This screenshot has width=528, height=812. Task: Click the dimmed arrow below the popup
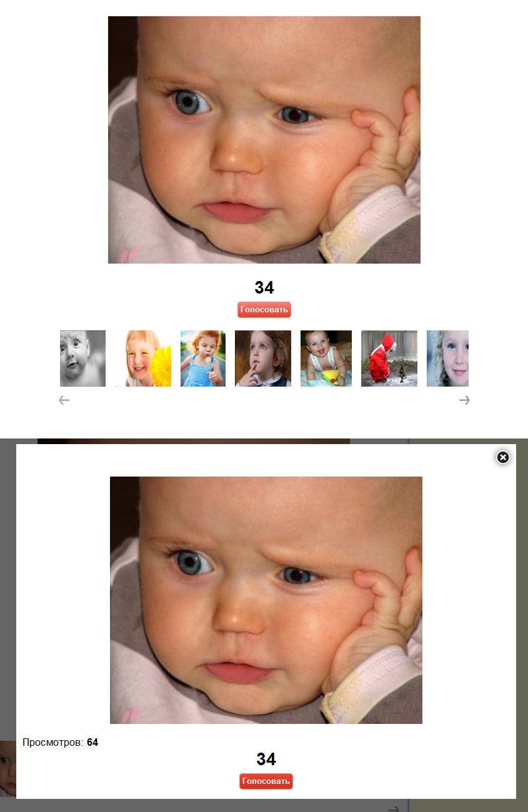(x=394, y=808)
